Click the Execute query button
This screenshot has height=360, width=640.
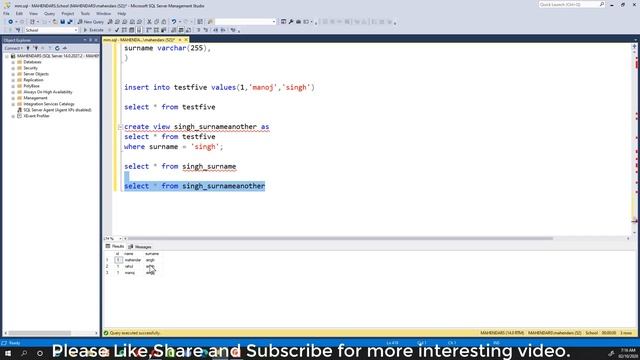(93, 30)
